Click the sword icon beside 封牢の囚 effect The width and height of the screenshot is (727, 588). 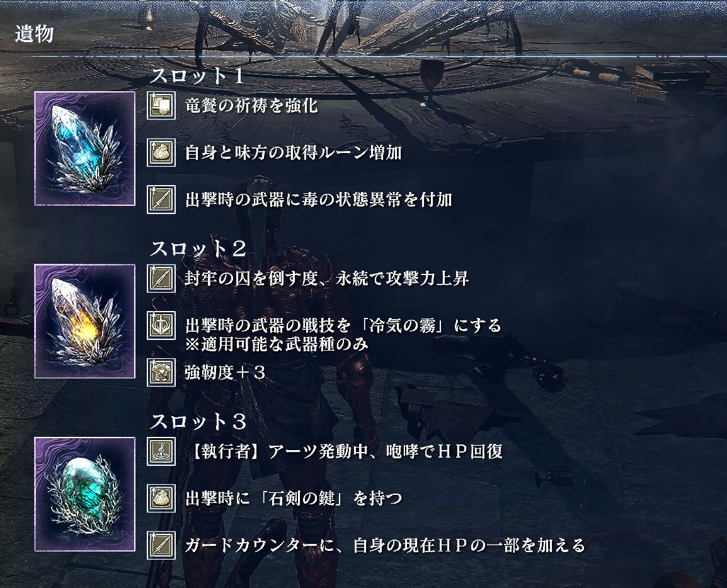[161, 278]
